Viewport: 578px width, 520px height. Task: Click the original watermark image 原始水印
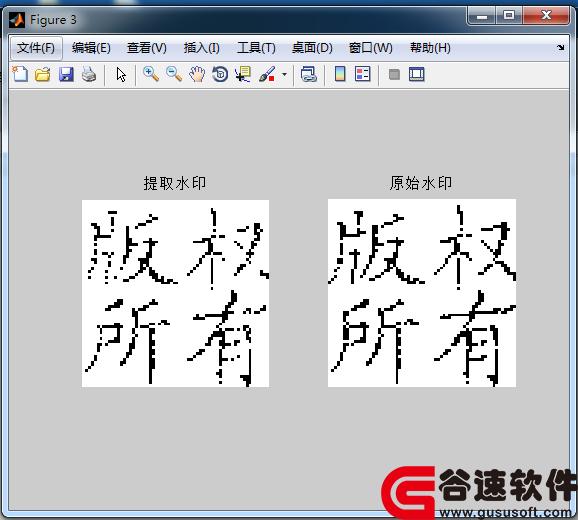(422, 293)
